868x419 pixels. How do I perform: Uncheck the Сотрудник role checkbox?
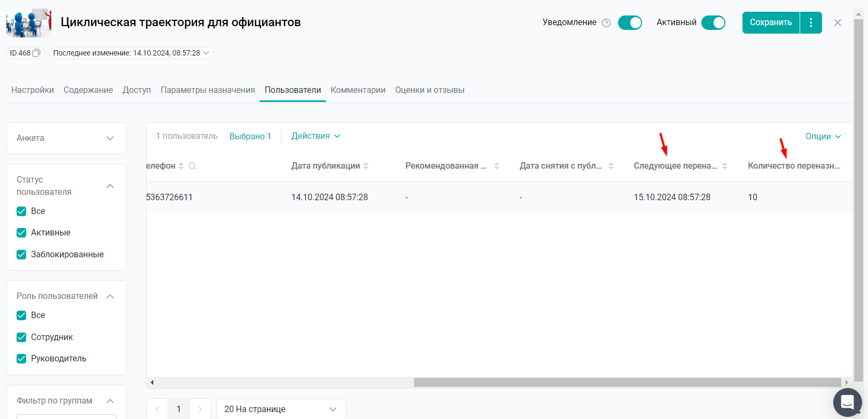point(21,337)
